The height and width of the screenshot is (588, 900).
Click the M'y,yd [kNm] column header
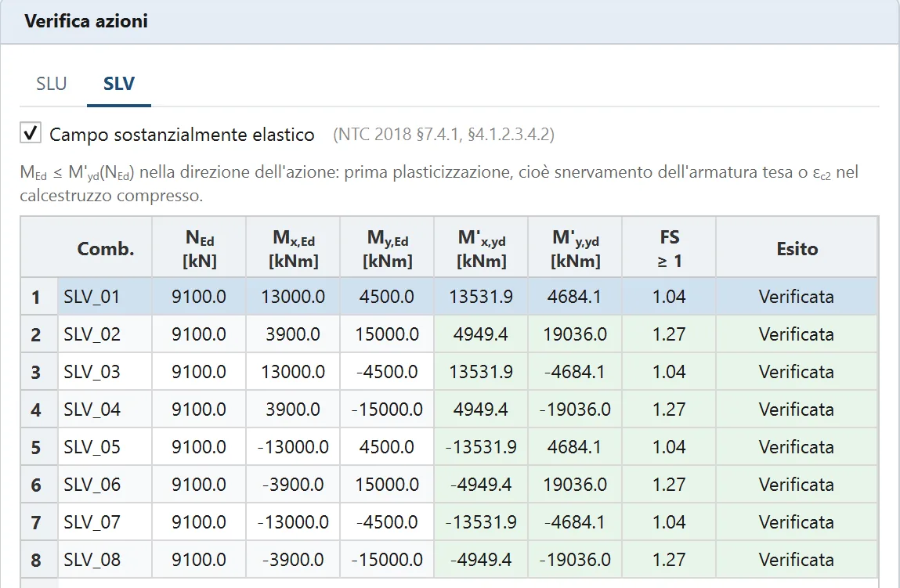575,248
